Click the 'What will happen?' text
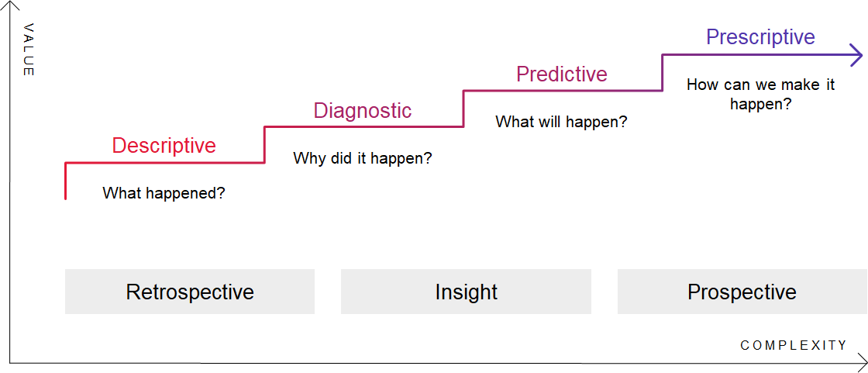868x373 pixels. pyautogui.click(x=561, y=122)
